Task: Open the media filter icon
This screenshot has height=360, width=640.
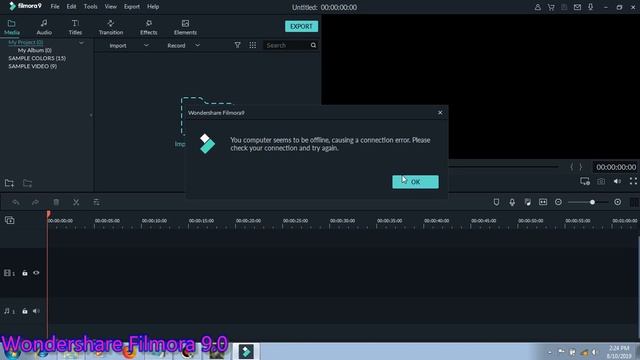Action: [238, 45]
